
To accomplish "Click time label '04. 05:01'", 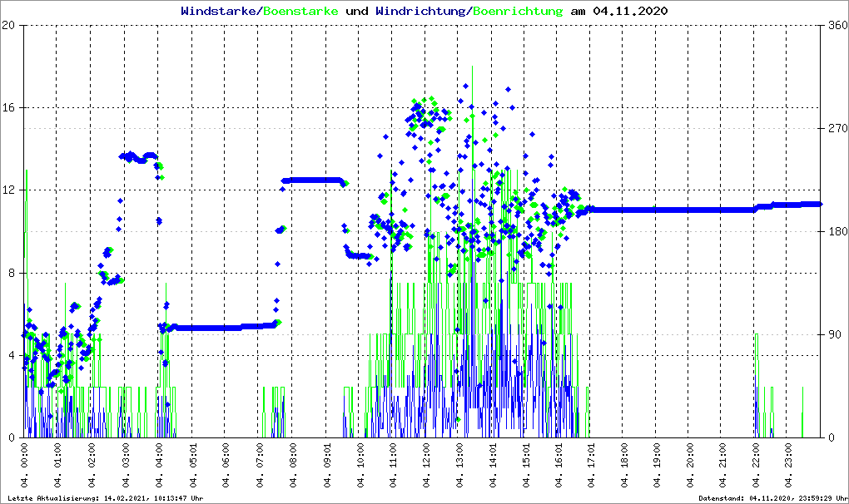I will (192, 465).
